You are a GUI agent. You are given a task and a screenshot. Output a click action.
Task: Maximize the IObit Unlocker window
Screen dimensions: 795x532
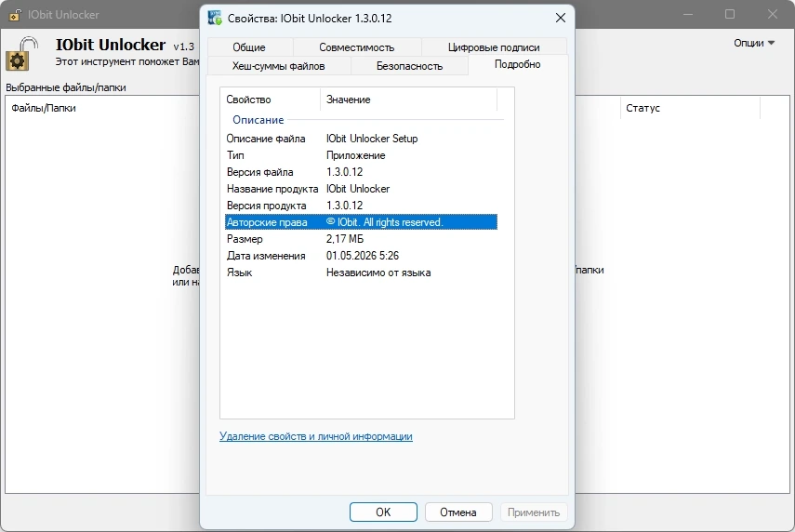coord(730,14)
